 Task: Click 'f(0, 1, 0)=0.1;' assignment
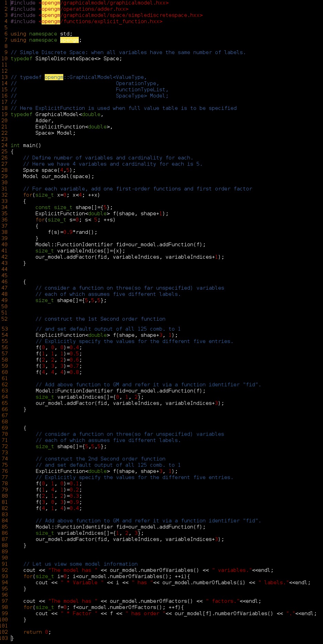point(59,484)
